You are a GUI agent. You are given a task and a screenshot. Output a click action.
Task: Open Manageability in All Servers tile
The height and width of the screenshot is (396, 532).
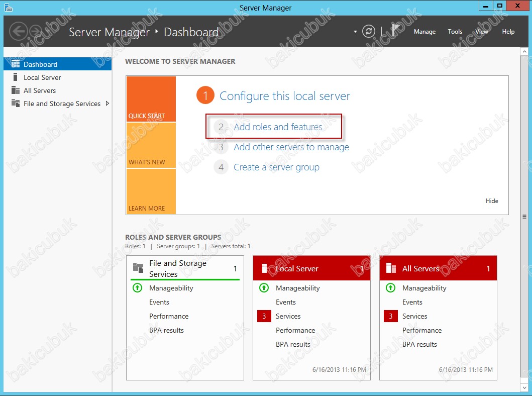(x=424, y=288)
